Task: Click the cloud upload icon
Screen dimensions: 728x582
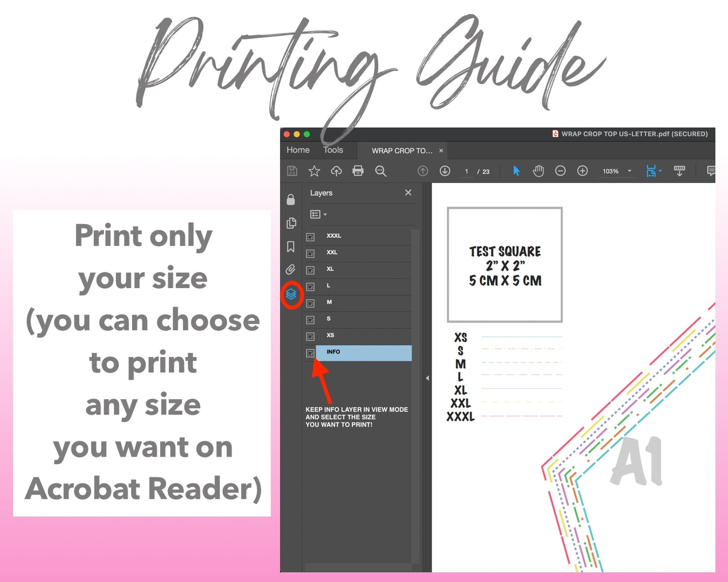Action: (336, 171)
